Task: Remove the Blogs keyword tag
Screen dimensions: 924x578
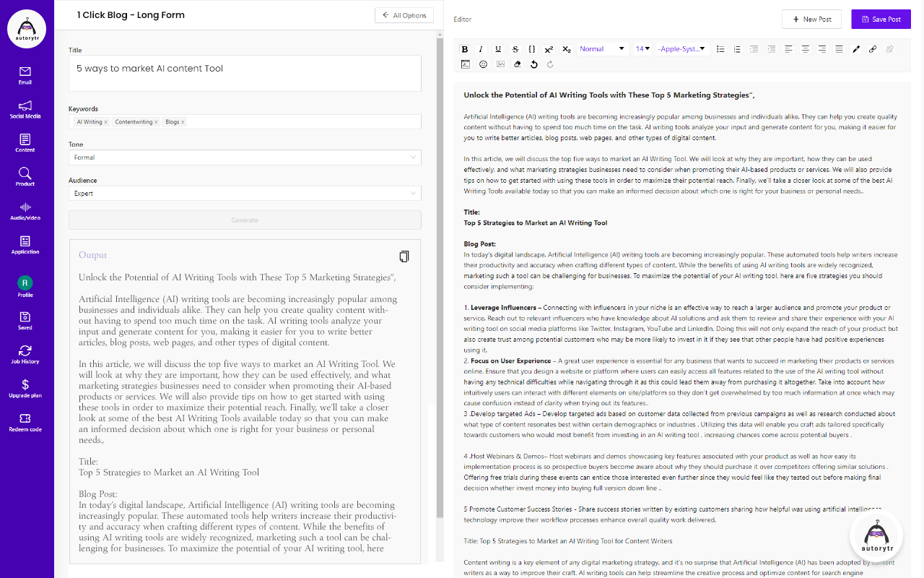Action: point(183,122)
